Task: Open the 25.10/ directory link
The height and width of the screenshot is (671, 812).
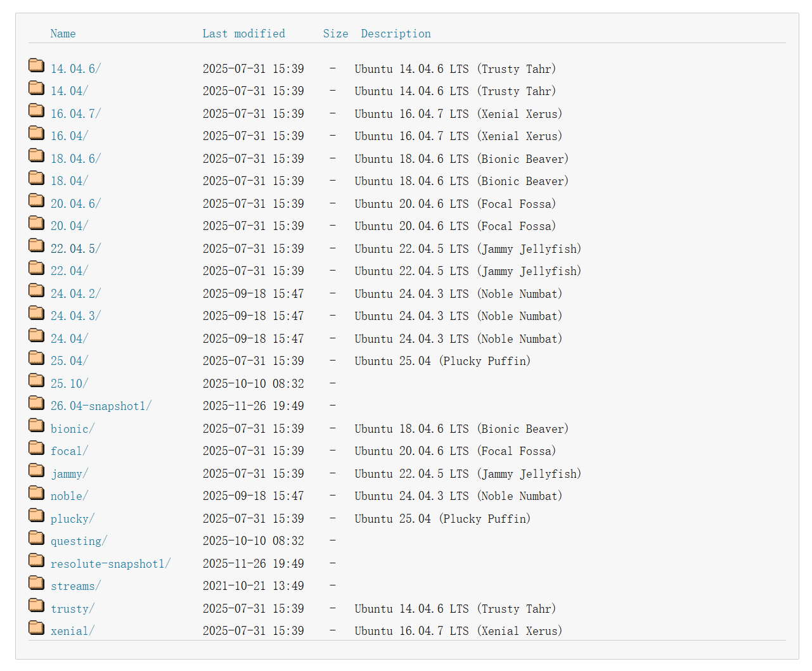Action: click(x=69, y=384)
